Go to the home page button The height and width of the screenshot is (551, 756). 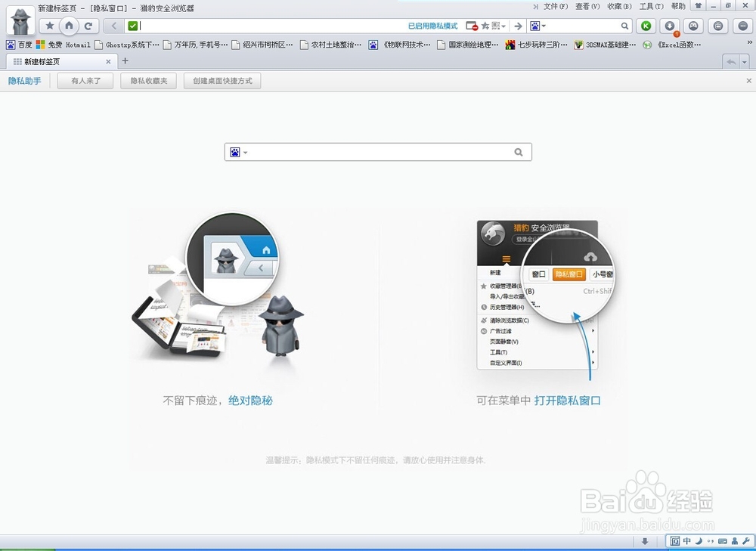coord(69,26)
